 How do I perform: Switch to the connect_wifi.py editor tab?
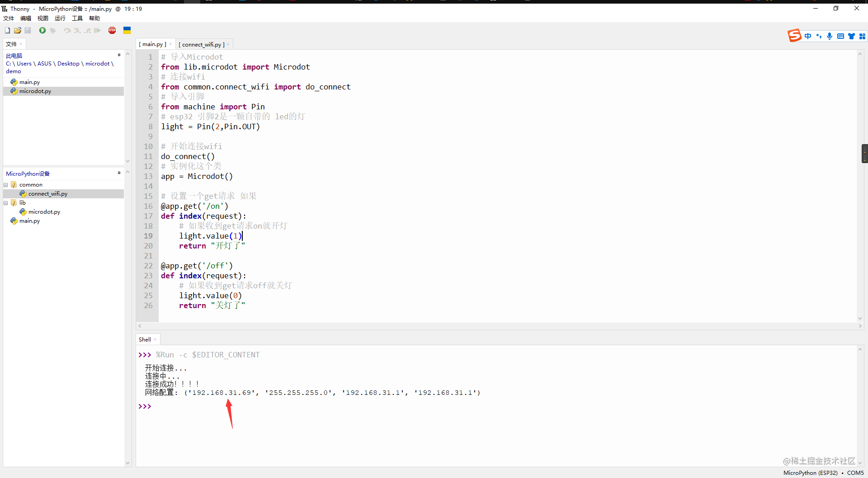[x=201, y=44]
